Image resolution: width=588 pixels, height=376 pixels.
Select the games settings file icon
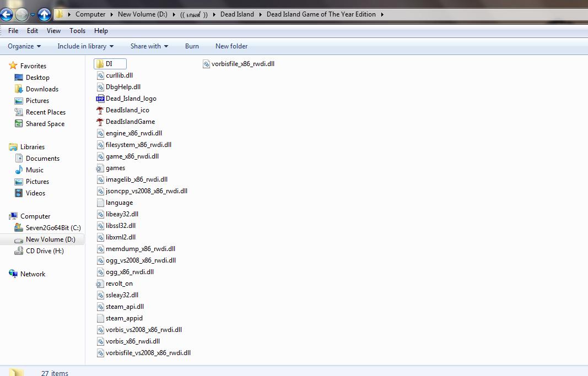click(x=100, y=168)
